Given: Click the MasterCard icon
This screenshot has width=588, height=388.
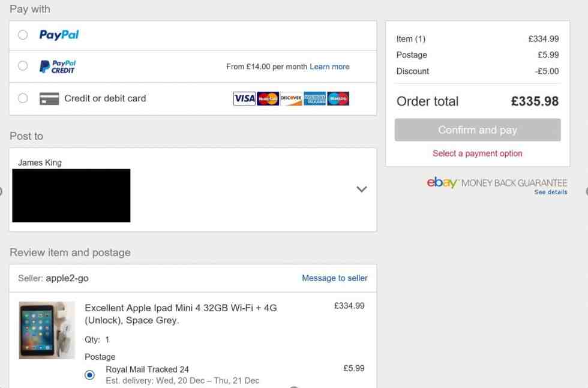Looking at the screenshot, I should 266,98.
